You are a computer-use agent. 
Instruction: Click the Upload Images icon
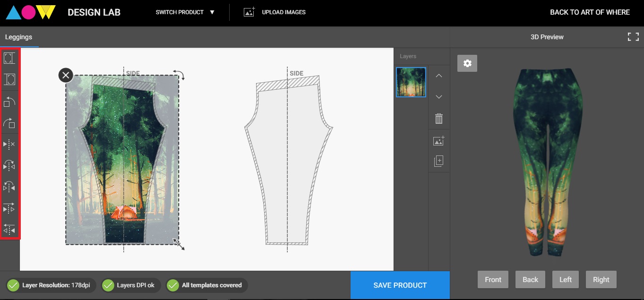249,12
